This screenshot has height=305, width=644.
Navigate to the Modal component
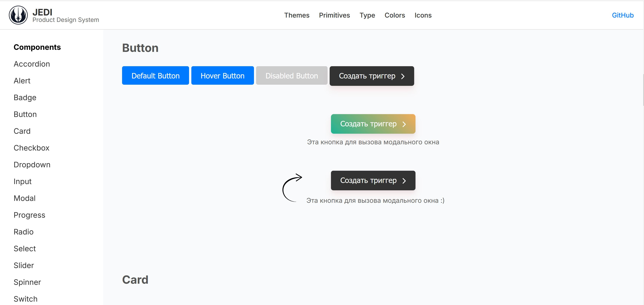pyautogui.click(x=25, y=198)
